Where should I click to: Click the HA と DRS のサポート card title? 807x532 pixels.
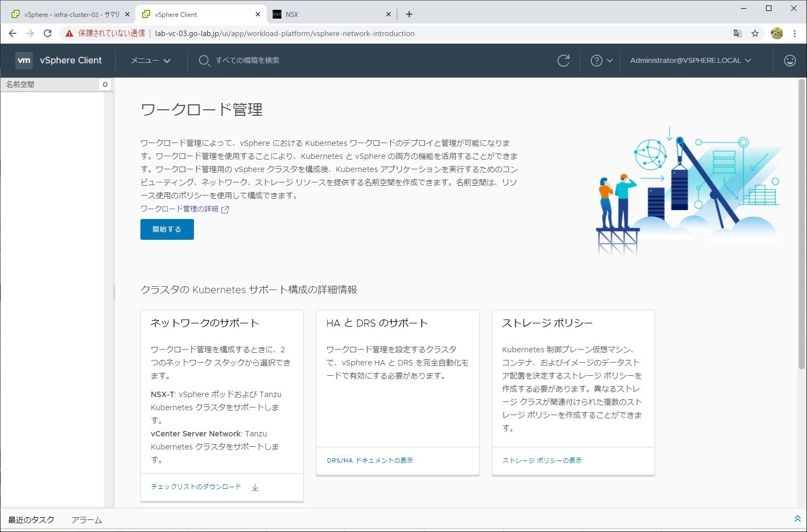coord(377,323)
